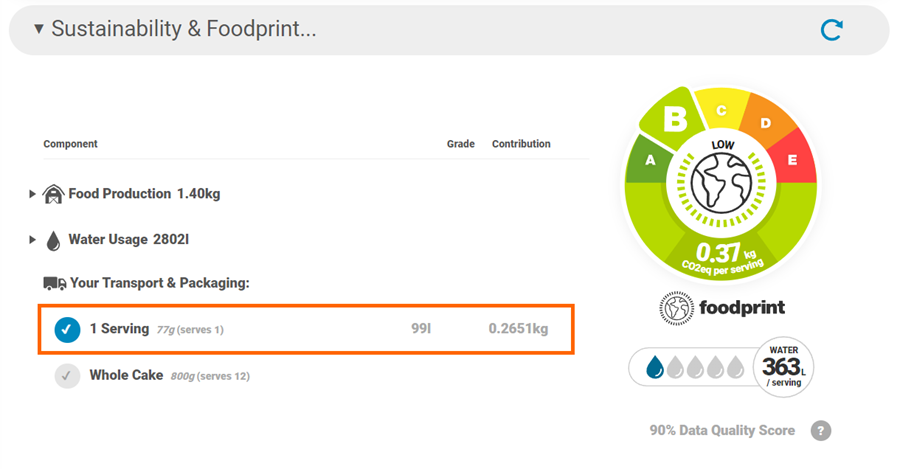Click the Whole Cake row label
The height and width of the screenshot is (469, 900).
[x=126, y=375]
